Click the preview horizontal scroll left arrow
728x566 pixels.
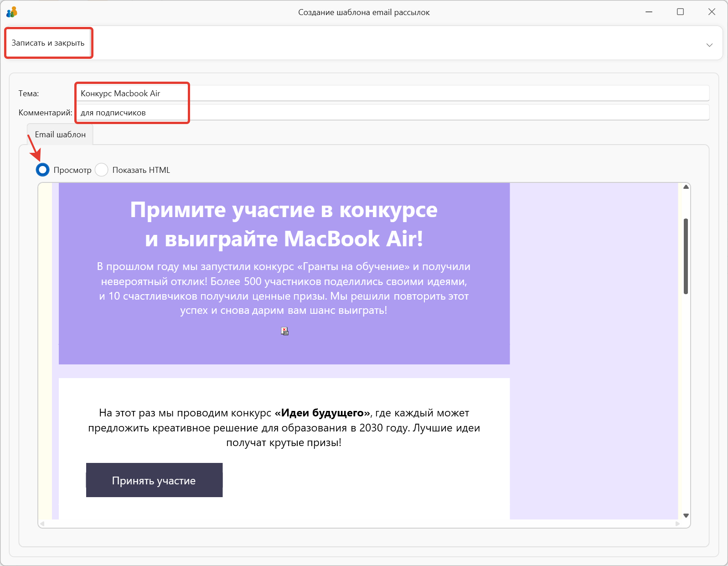tap(42, 524)
